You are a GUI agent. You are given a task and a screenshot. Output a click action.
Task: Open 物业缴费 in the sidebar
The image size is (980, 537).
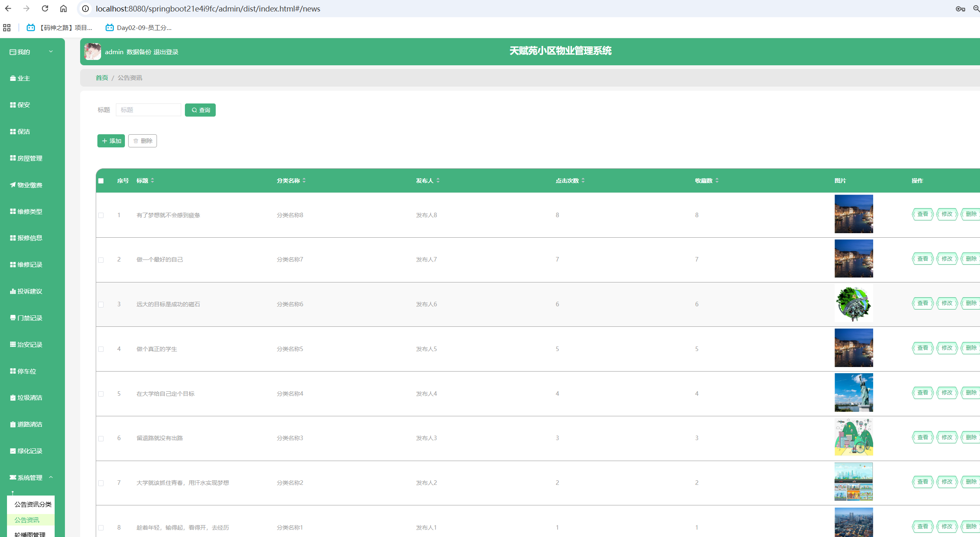[x=30, y=185]
